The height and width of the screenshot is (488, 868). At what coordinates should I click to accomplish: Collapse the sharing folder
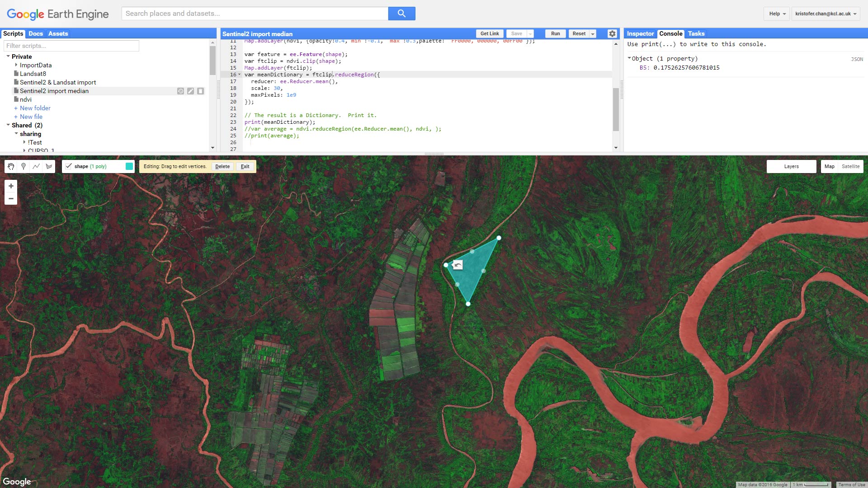tap(16, 134)
